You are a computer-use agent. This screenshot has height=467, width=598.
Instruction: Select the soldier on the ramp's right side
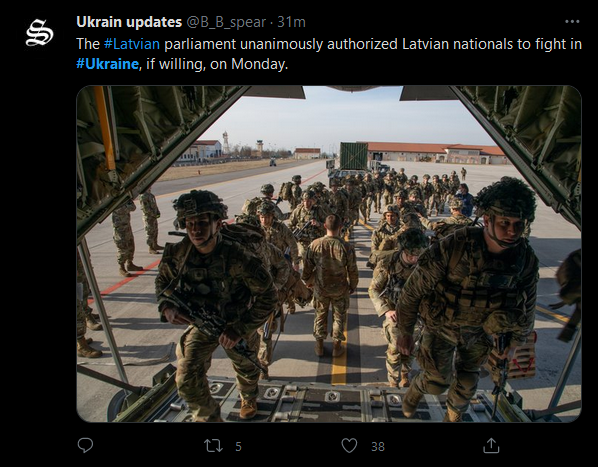(x=469, y=299)
